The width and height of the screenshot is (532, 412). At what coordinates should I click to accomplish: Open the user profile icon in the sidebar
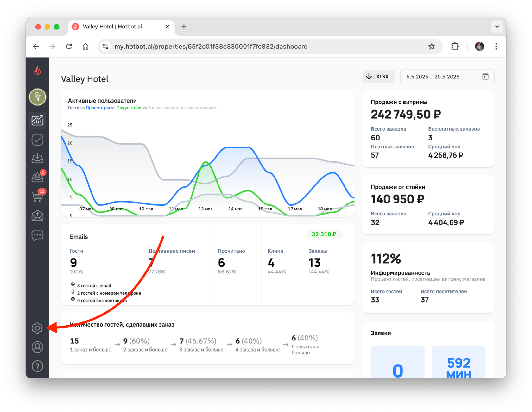click(37, 347)
